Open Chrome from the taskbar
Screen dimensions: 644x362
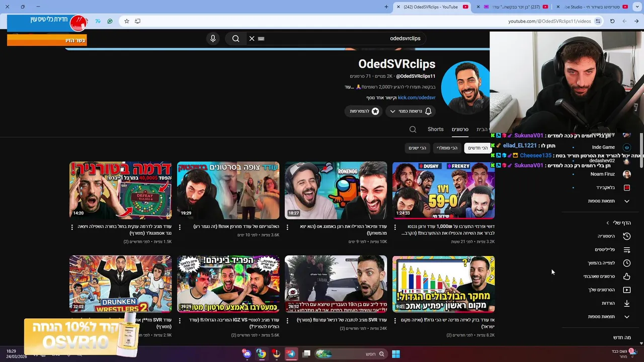point(261,354)
